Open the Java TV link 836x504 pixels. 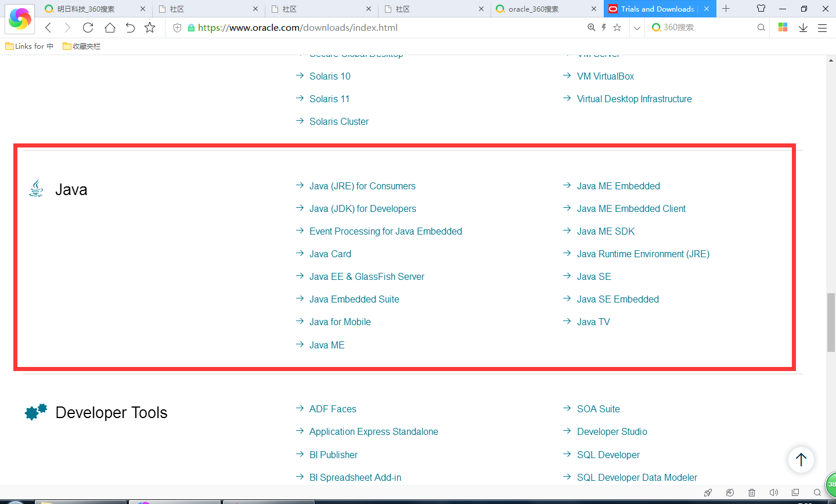click(x=593, y=322)
